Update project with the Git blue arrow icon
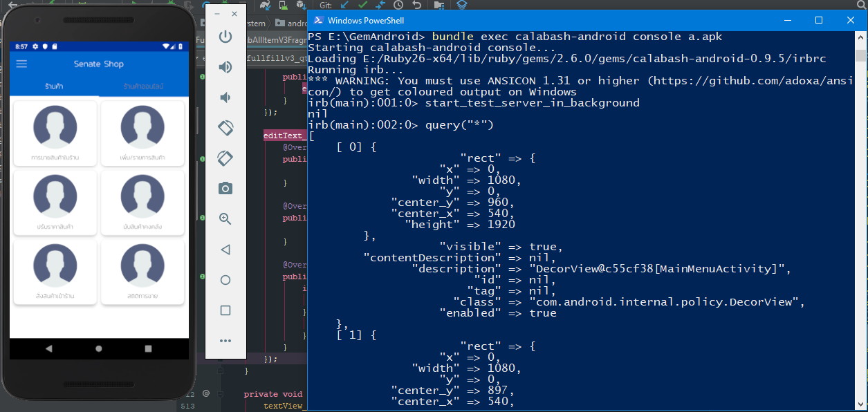The image size is (868, 412). coord(343,6)
